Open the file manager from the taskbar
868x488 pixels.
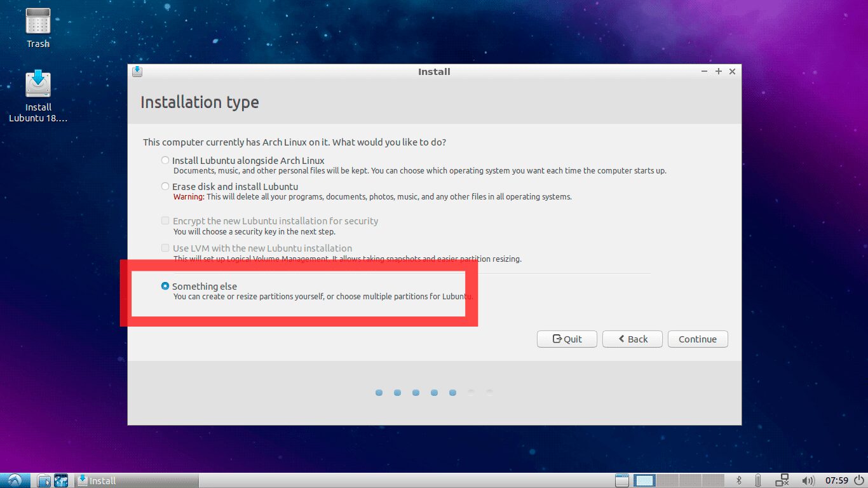43,480
